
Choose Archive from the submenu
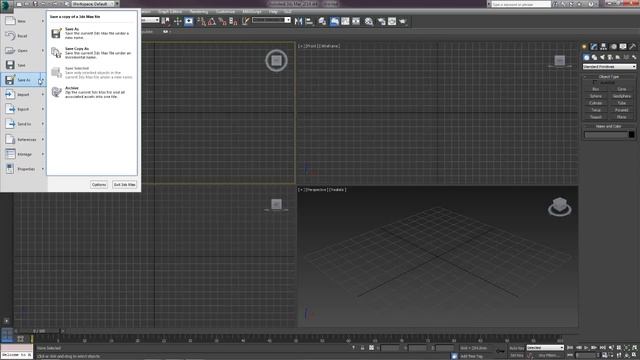tap(91, 92)
